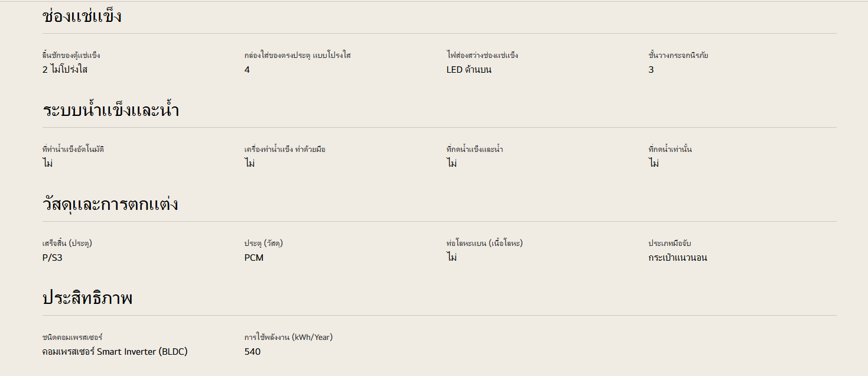Viewport: 868px width, 376px height.
Task: Select the วัสดุและการตกแต่ง section heading
Action: 110,204
